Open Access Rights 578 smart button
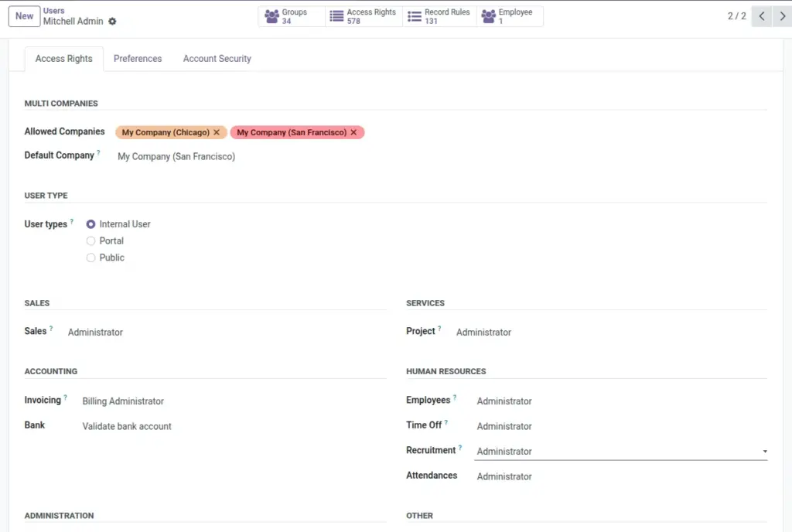Screen dimensions: 792x532 364,16
